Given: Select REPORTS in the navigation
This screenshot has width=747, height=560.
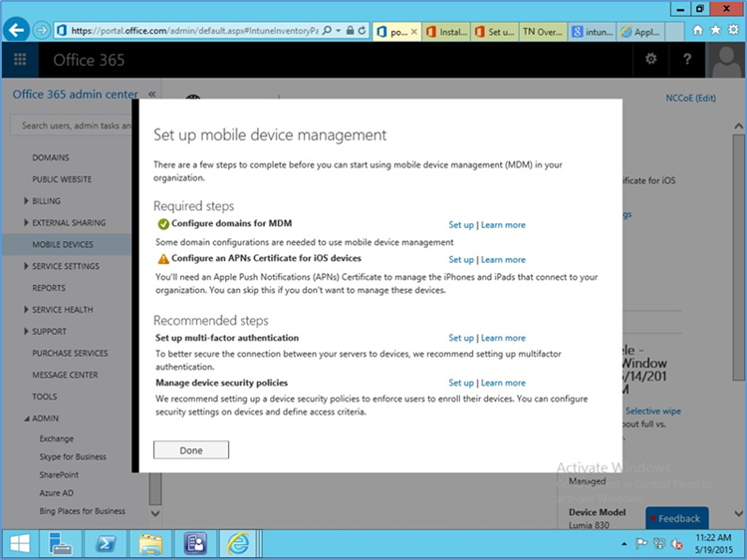Looking at the screenshot, I should [x=49, y=288].
